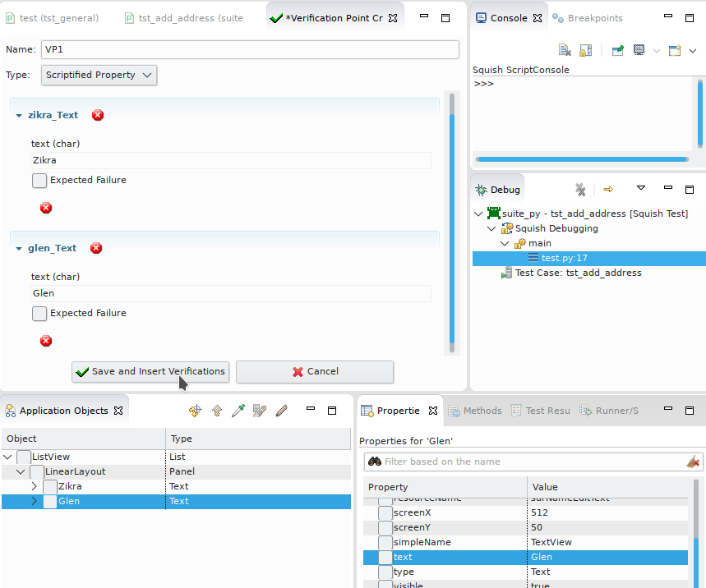Enable Expected Failure for zikra_Text
This screenshot has width=706, height=588.
click(x=39, y=181)
